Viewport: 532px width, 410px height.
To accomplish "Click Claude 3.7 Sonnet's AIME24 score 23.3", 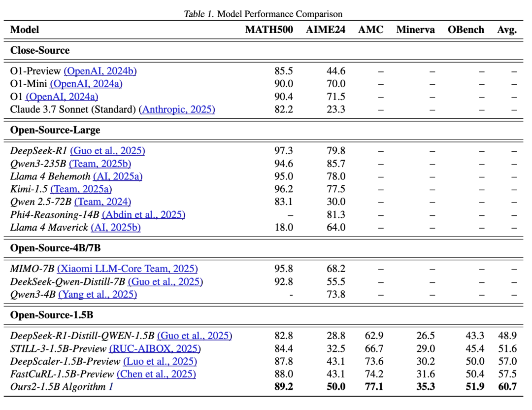I will click(336, 109).
